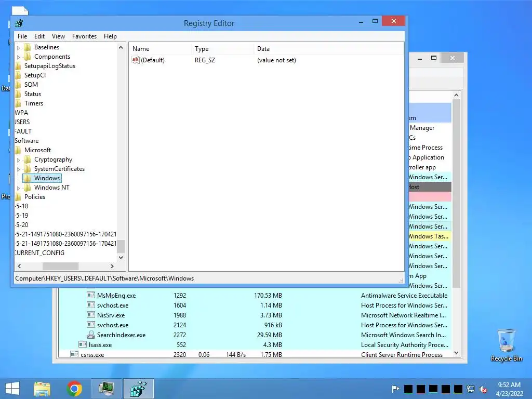532x399 pixels.
Task: Click process list scroll down arrow
Action: [x=456, y=353]
